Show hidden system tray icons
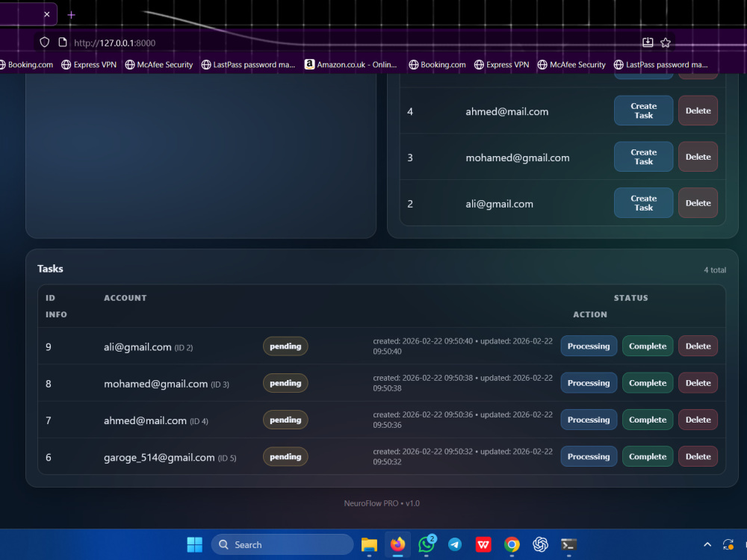 707,544
